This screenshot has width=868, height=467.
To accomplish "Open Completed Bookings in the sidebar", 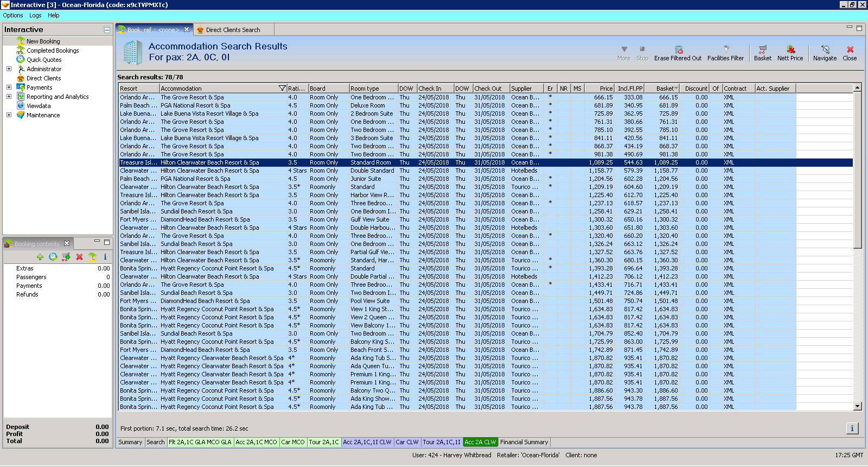I will (x=53, y=51).
